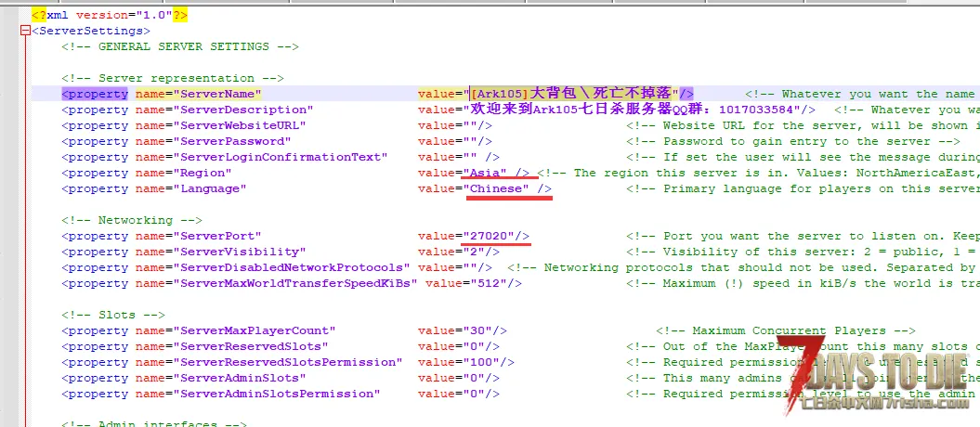Image resolution: width=980 pixels, height=427 pixels.
Task: Click the name="ServerDisabledNetworkProtocols" attribute
Action: pyautogui.click(x=272, y=267)
